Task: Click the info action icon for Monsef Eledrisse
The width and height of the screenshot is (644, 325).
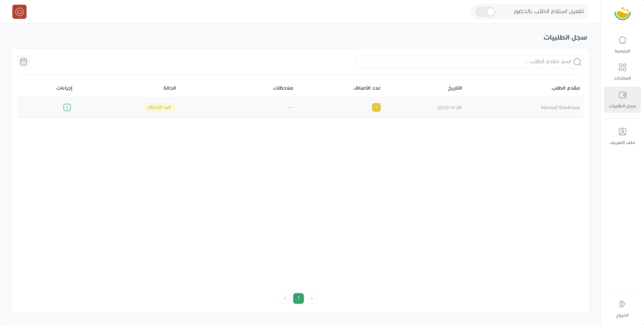Action: 67,107
